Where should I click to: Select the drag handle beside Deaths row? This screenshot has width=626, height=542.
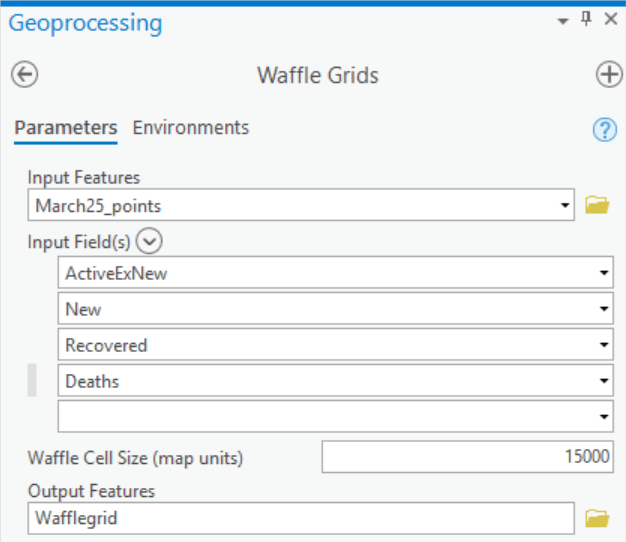pos(32,381)
